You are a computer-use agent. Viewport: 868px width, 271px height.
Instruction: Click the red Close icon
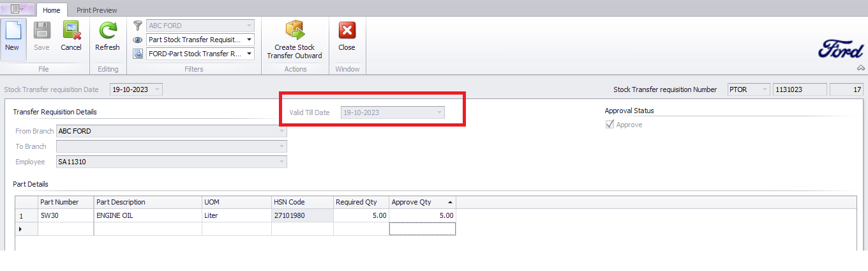(347, 30)
